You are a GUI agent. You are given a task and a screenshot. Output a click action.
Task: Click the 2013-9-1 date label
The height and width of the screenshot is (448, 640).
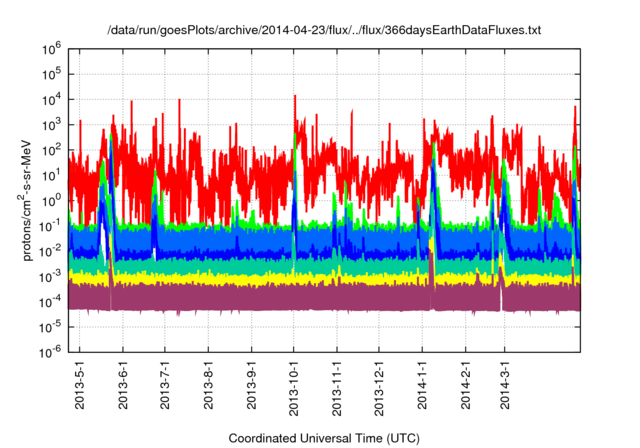[x=251, y=384]
